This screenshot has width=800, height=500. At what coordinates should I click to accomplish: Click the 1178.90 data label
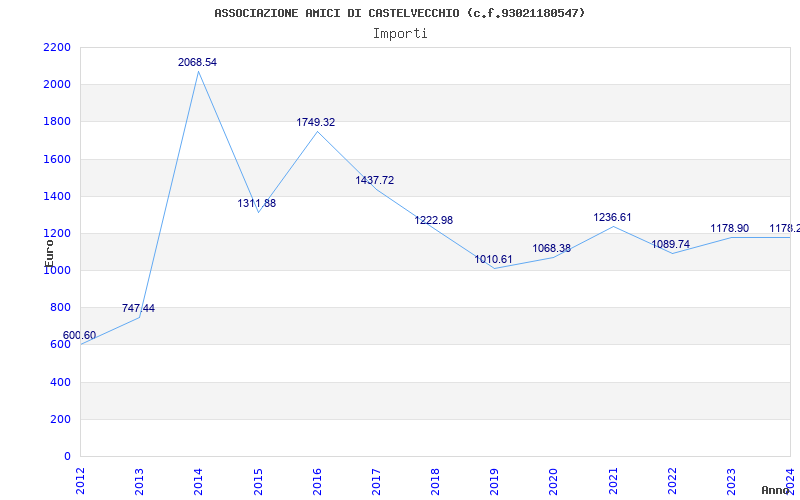click(730, 228)
